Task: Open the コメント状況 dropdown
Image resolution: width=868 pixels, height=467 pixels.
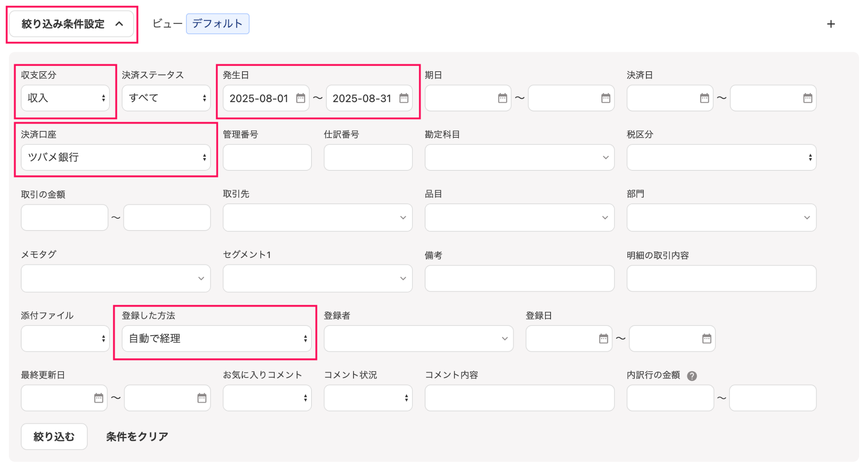Action: (368, 398)
